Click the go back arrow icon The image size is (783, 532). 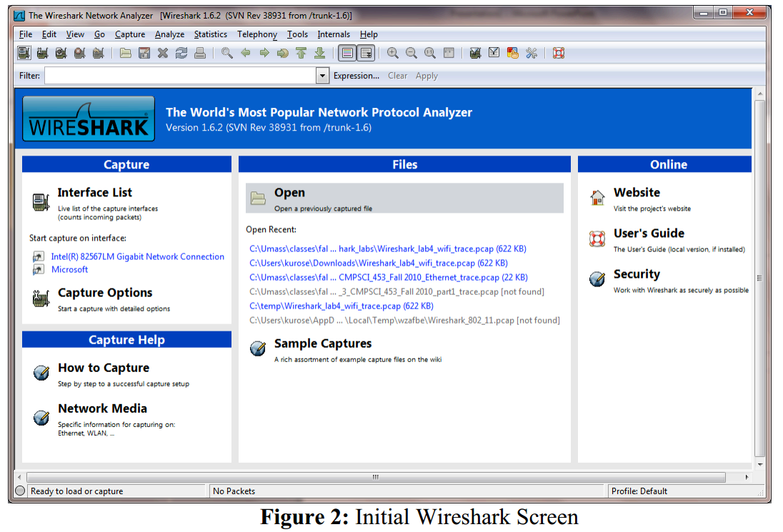pos(245,53)
